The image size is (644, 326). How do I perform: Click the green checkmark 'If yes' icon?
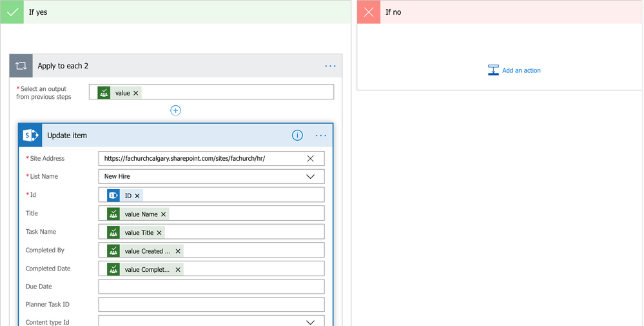click(12, 12)
